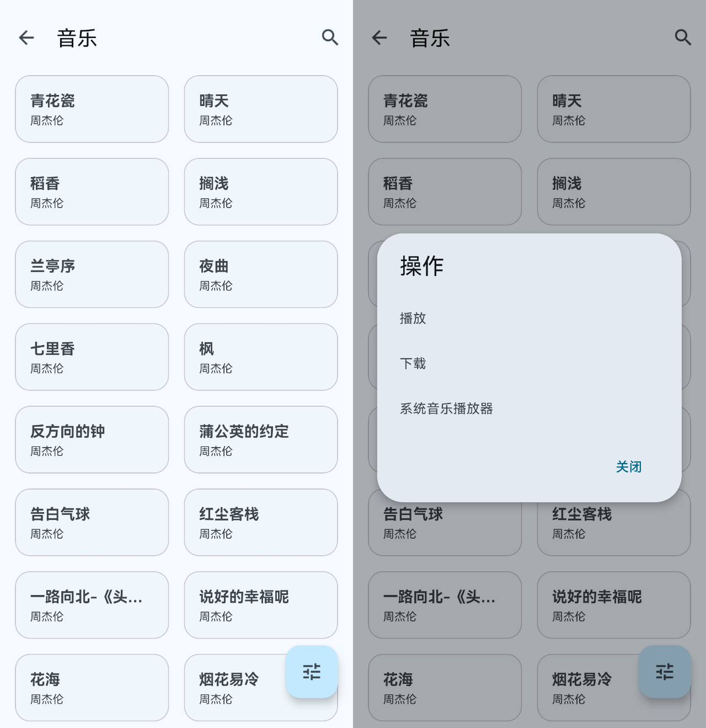This screenshot has height=728, width=706.
Task: Tap the filter settings floating button on left screen
Action: pyautogui.click(x=312, y=672)
